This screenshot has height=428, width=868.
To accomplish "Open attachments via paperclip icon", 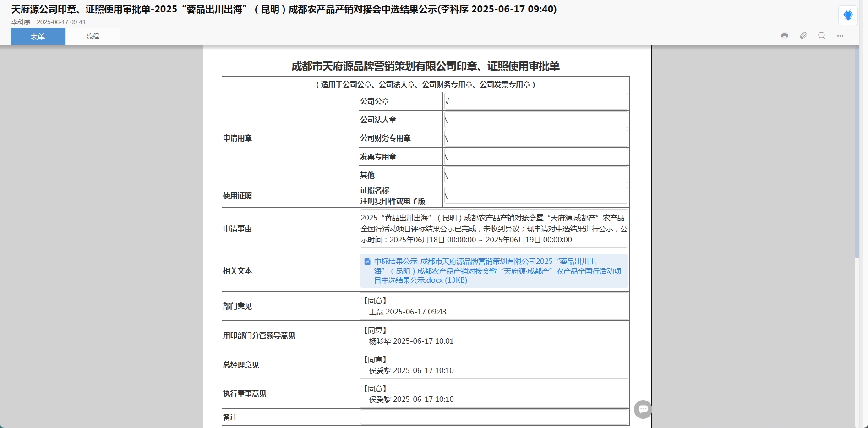I will coord(803,36).
